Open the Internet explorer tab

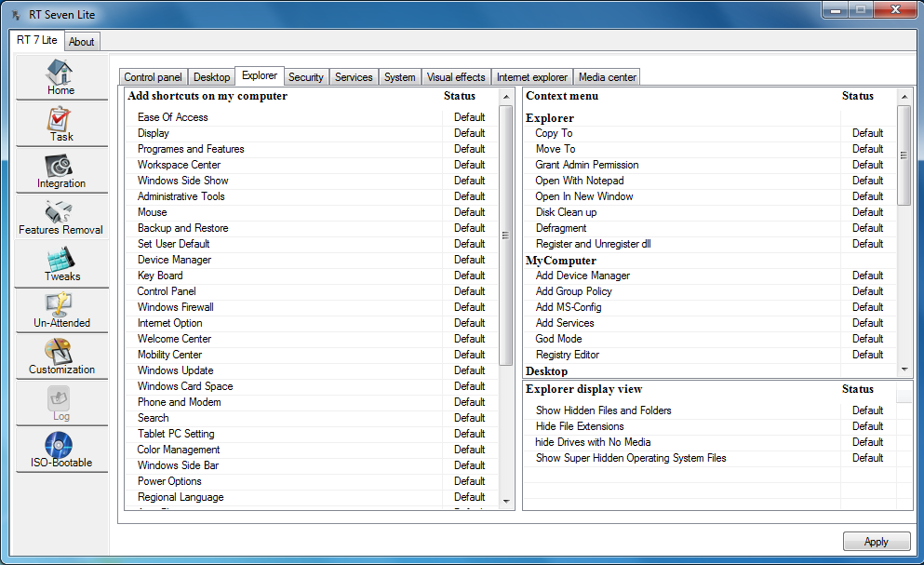[532, 77]
